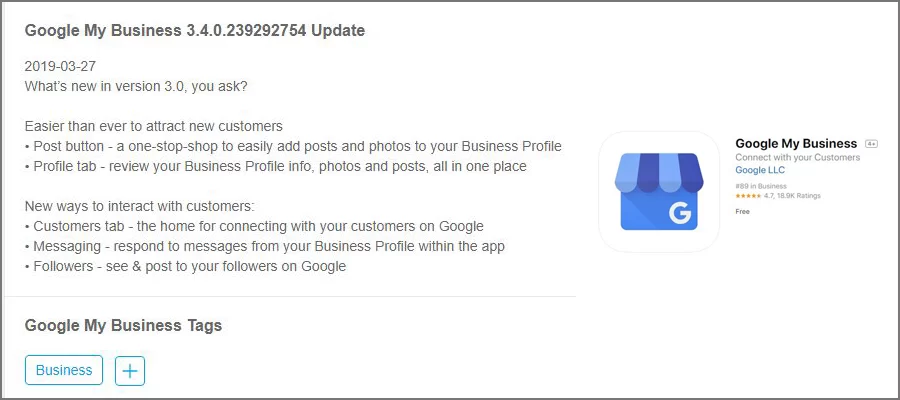Click the Google My Business app title
Screen dimensions: 900x400
click(x=796, y=144)
